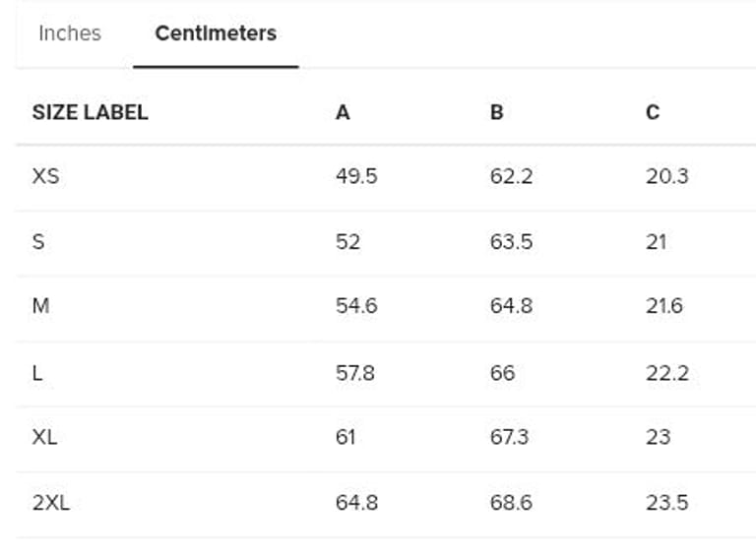Click the 21.6 value in M row
Screen dimensions: 756x557
[664, 306]
